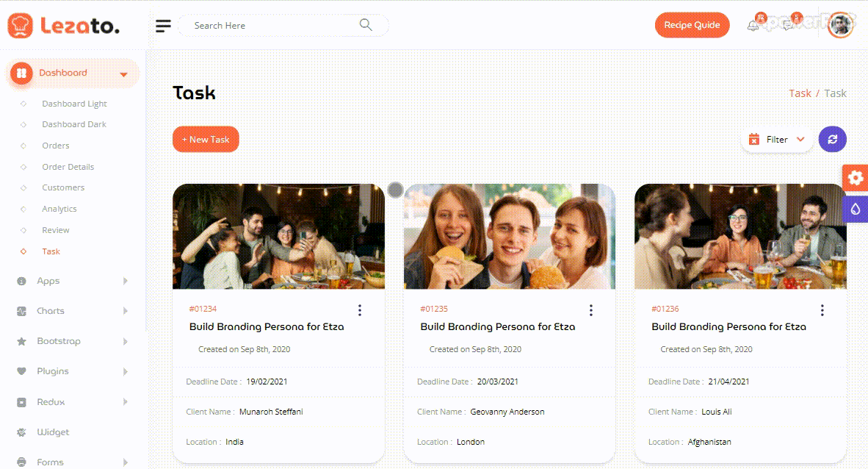Go to Order Details menu item
This screenshot has width=868, height=469.
point(68,167)
